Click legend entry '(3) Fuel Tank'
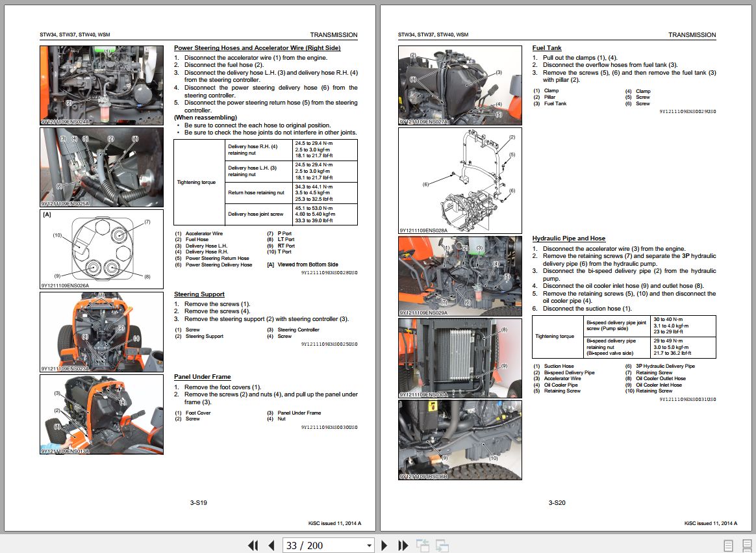The width and height of the screenshot is (756, 553). 550,103
